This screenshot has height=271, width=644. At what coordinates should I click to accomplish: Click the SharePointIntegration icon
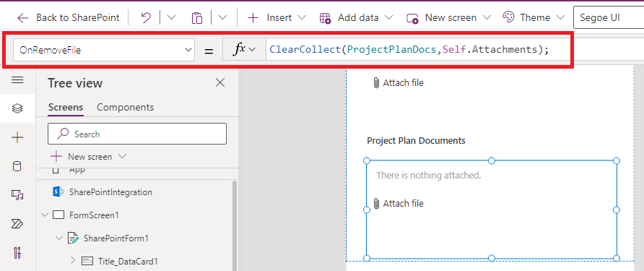[58, 192]
